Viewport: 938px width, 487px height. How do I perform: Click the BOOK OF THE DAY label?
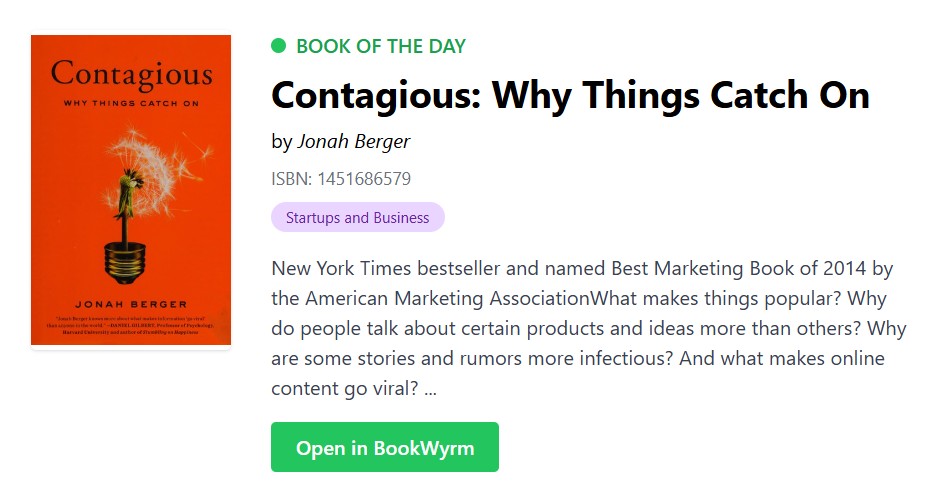coord(381,46)
